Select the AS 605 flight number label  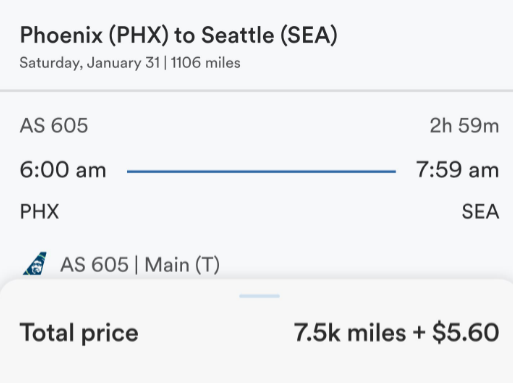click(54, 126)
